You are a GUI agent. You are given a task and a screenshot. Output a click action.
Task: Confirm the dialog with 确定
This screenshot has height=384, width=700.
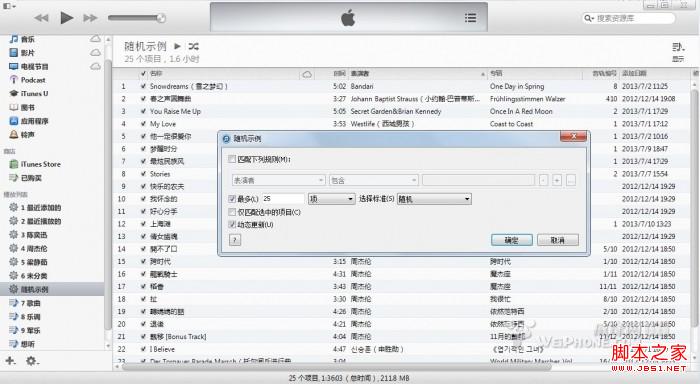pos(512,240)
